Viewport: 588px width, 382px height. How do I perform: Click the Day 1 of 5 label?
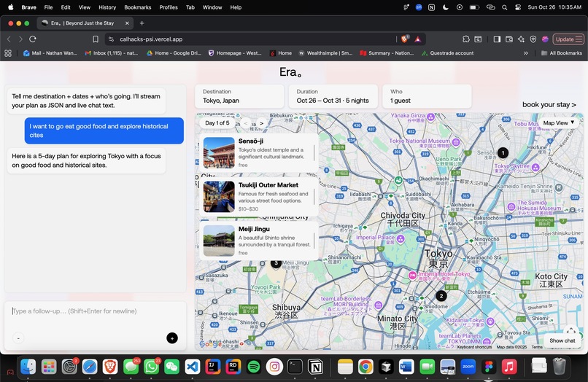coord(217,123)
